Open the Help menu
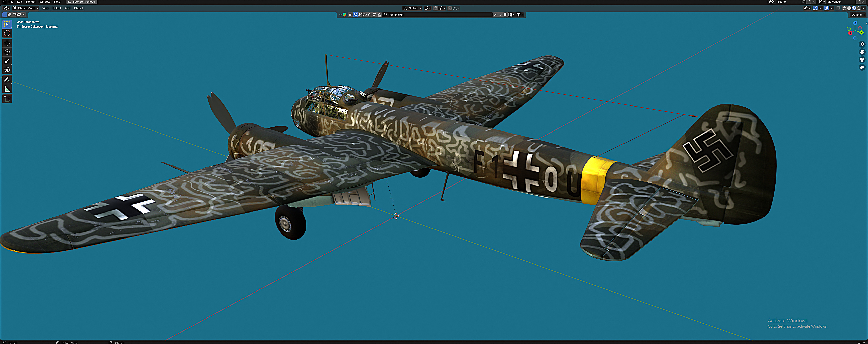Screen dimensions: 868x344 57,2
